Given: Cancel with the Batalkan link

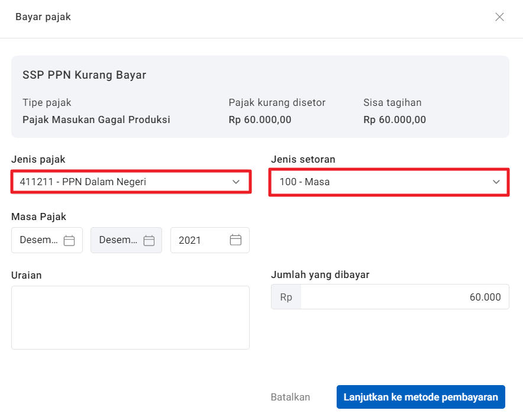Looking at the screenshot, I should point(290,397).
